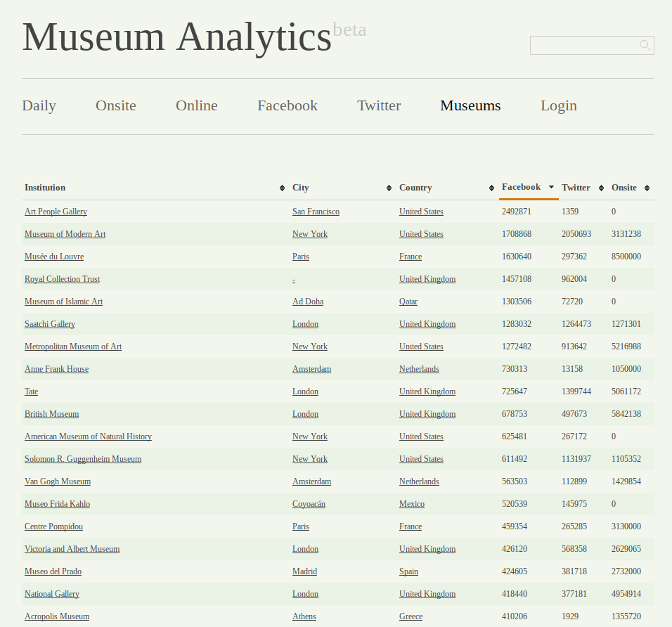Filter by San Francisco city
The height and width of the screenshot is (627, 672).
(316, 212)
